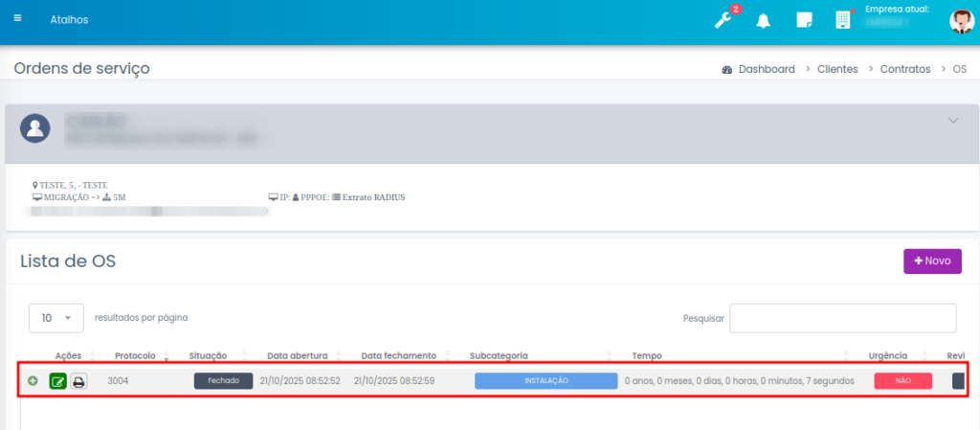Print order 3004 with the printer icon
The height and width of the screenshot is (430, 980).
[78, 381]
